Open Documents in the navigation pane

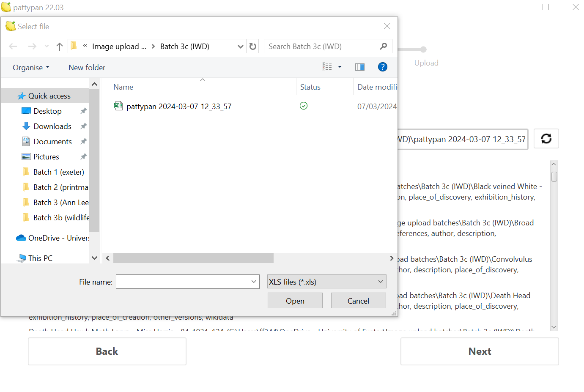pyautogui.click(x=53, y=142)
